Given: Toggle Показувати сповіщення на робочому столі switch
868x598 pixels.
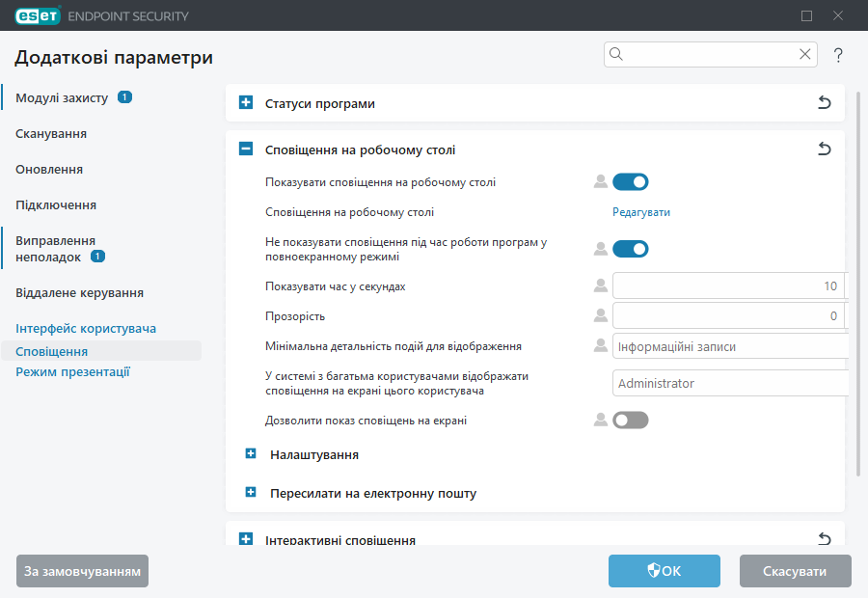Looking at the screenshot, I should 631,181.
